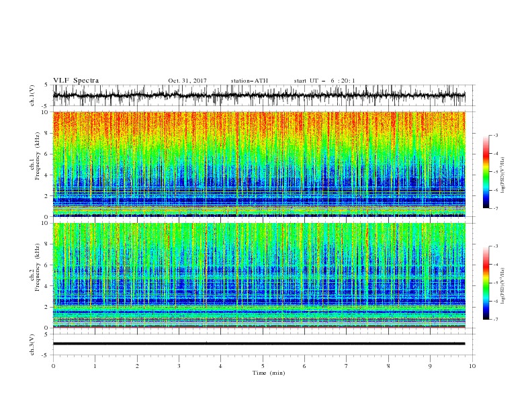Click the "ch.3(V)" axis label

[x=32, y=345]
